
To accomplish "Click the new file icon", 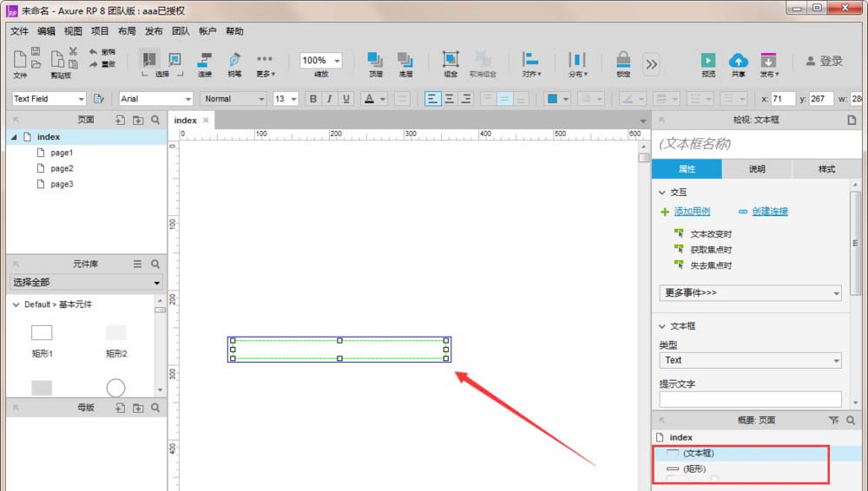I will point(19,59).
